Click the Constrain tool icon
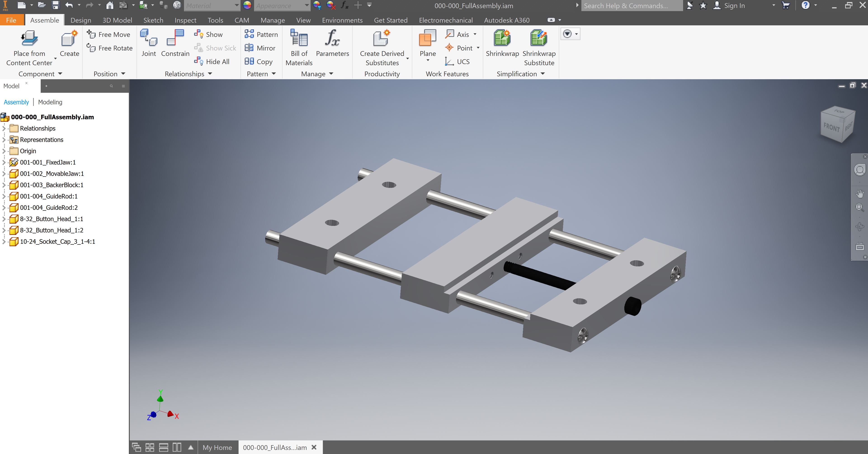This screenshot has height=454, width=868. coord(175,38)
